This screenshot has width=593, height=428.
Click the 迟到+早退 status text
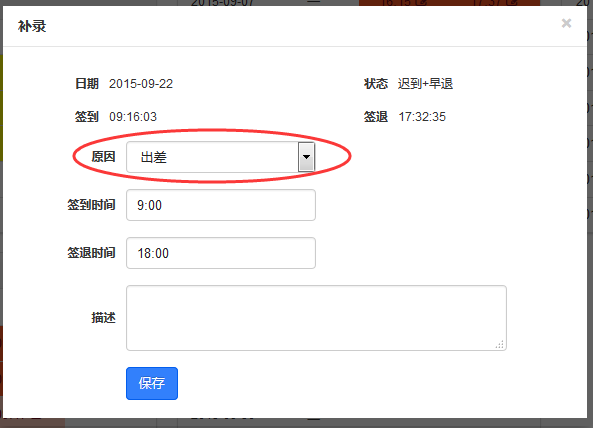click(x=425, y=84)
